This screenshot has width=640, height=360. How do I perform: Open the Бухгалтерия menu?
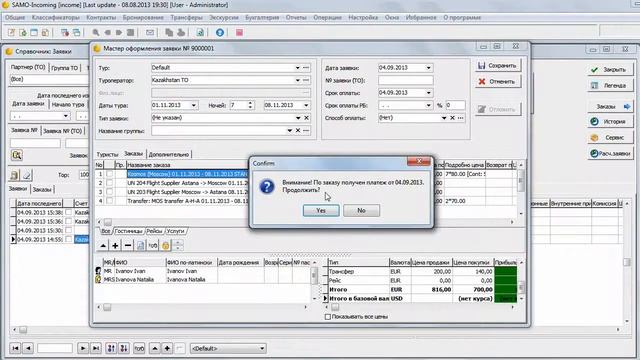(x=262, y=18)
